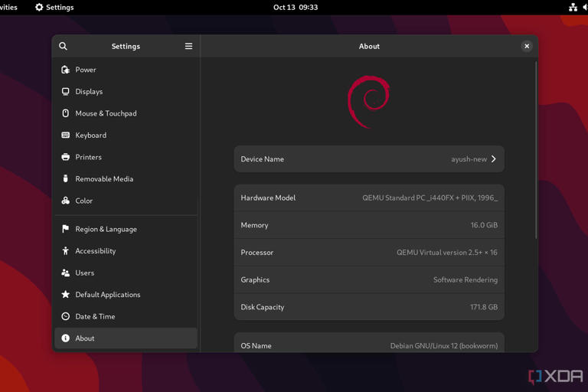Click the 171.8 GB disk value

pos(484,307)
